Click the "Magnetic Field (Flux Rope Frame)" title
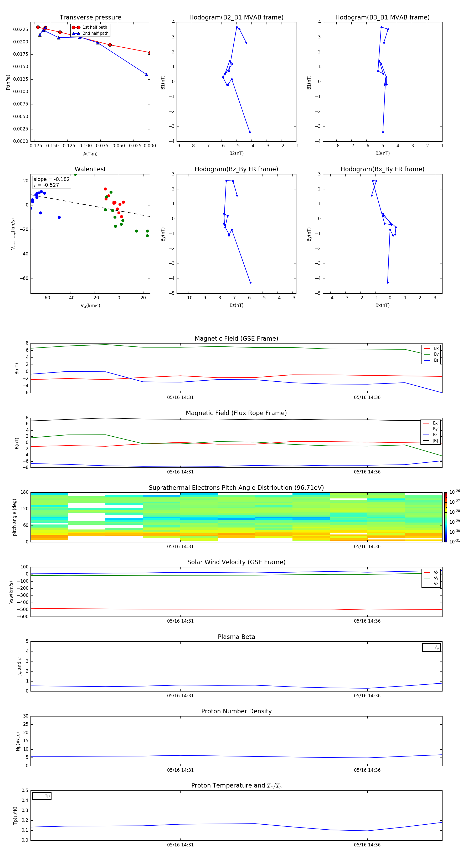 point(236,413)
